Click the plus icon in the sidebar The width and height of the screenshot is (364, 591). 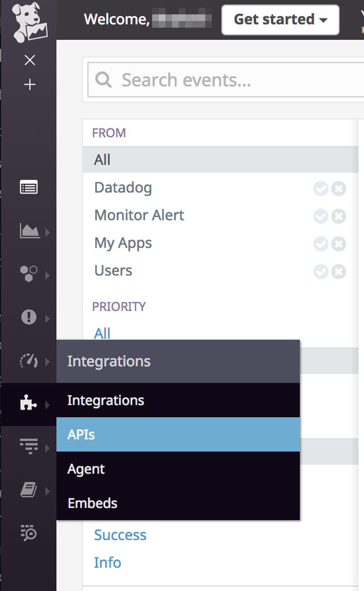[x=30, y=85]
